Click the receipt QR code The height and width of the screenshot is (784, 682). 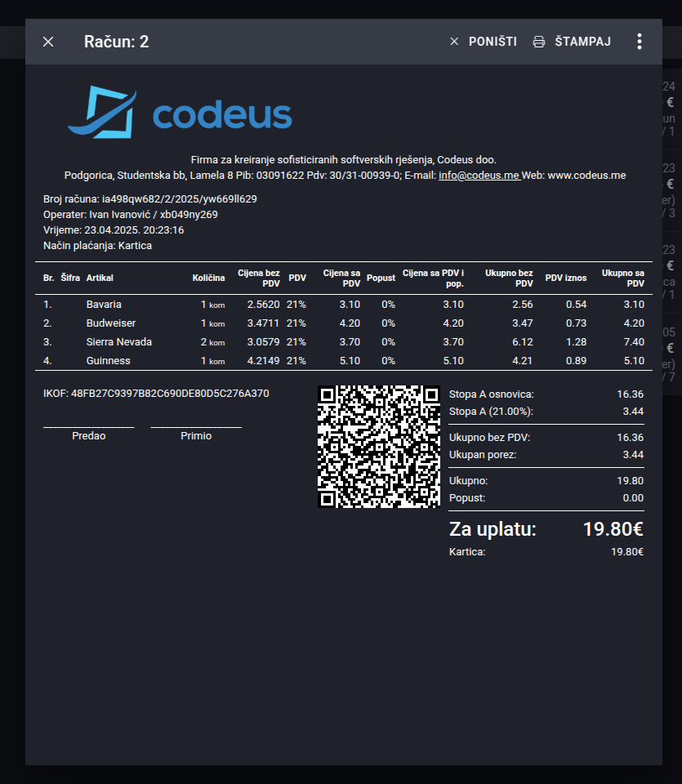click(x=379, y=447)
